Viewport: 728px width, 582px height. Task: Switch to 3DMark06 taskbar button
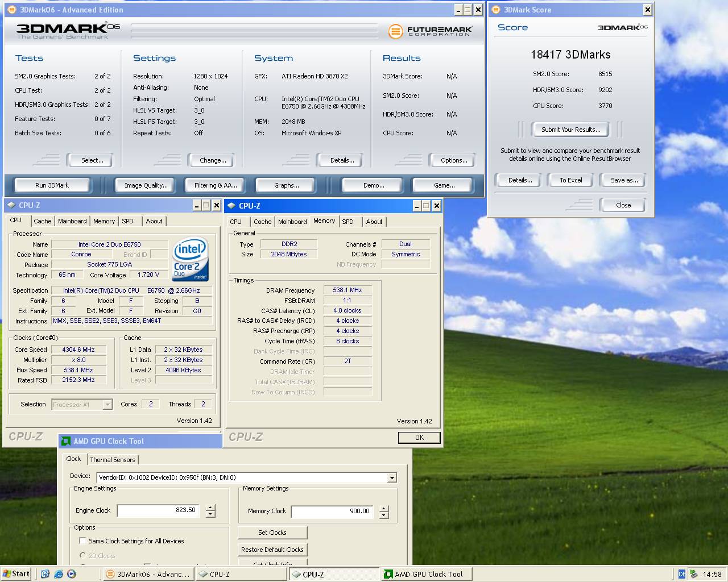[148, 574]
